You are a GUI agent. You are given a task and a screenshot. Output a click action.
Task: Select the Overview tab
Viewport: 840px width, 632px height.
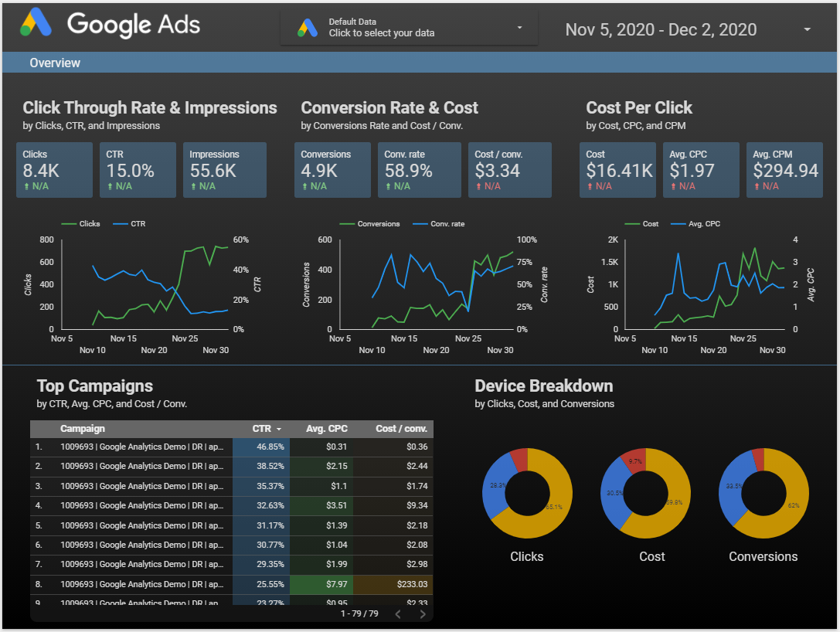pos(55,63)
